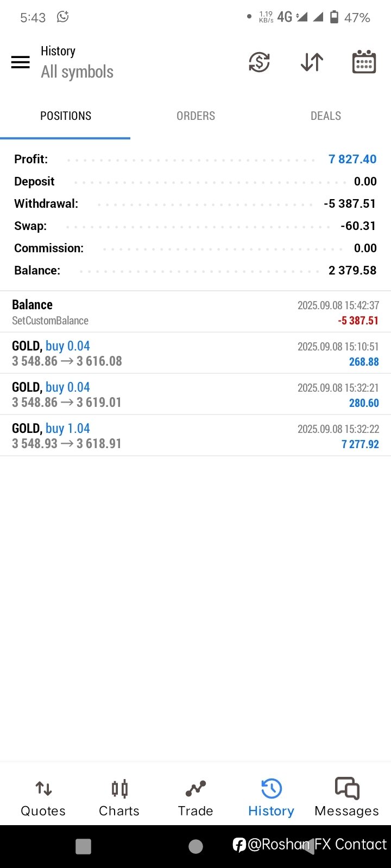Viewport: 391px width, 868px height.
Task: Open Messages chat bubble icon
Action: (x=347, y=788)
